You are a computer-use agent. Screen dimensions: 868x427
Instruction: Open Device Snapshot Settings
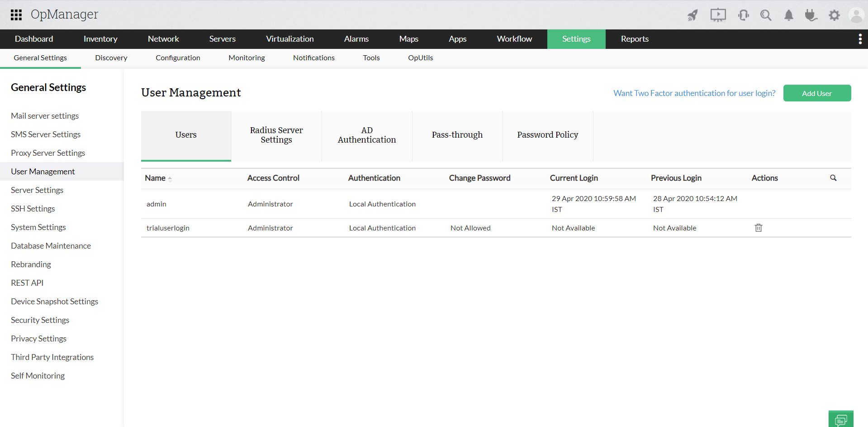tap(54, 302)
